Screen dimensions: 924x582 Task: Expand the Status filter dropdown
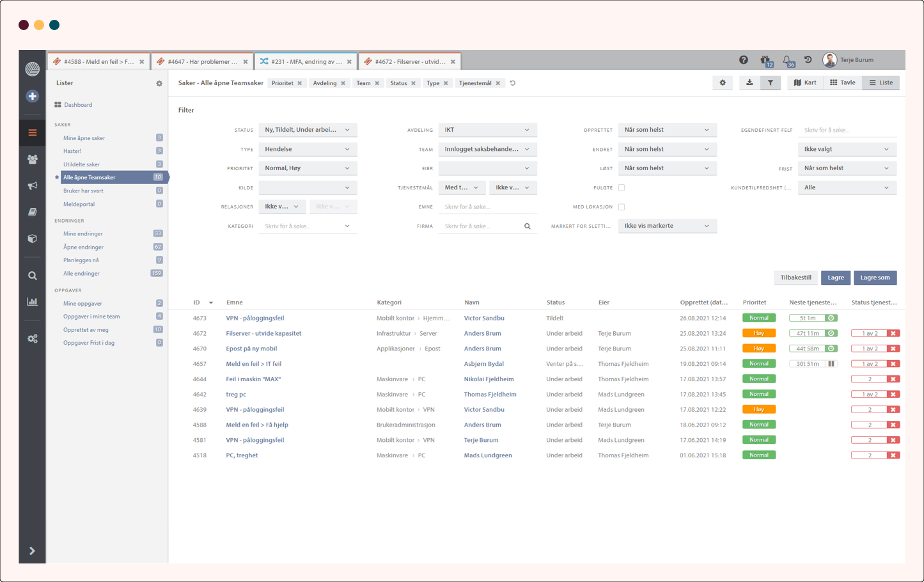tap(307, 130)
